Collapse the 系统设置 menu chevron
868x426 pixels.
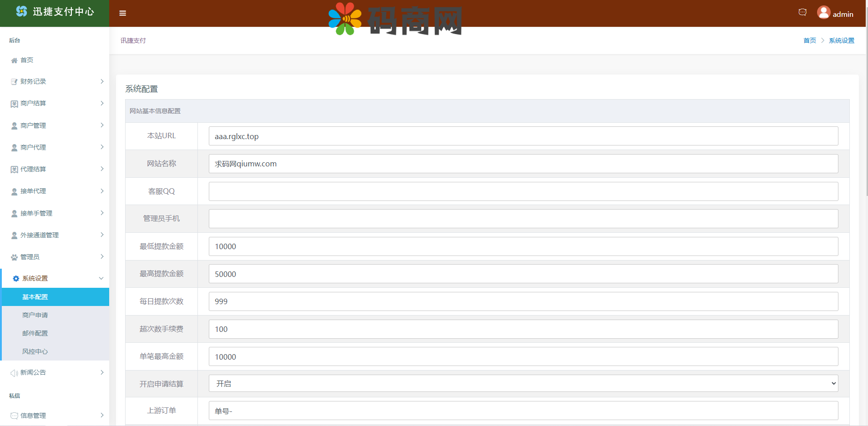pos(101,278)
